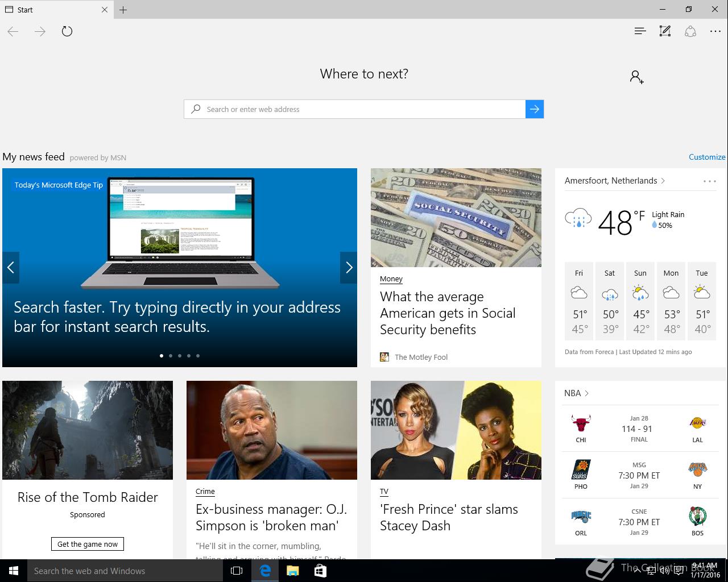Screen dimensions: 728x582
Task: Click the Phoenix Suns logo
Action: pyautogui.click(x=581, y=470)
